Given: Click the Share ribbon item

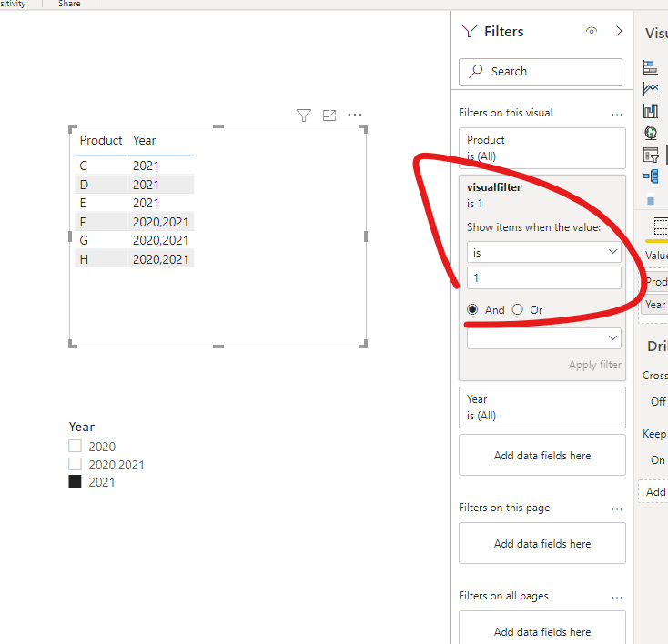Looking at the screenshot, I should tap(69, 4).
